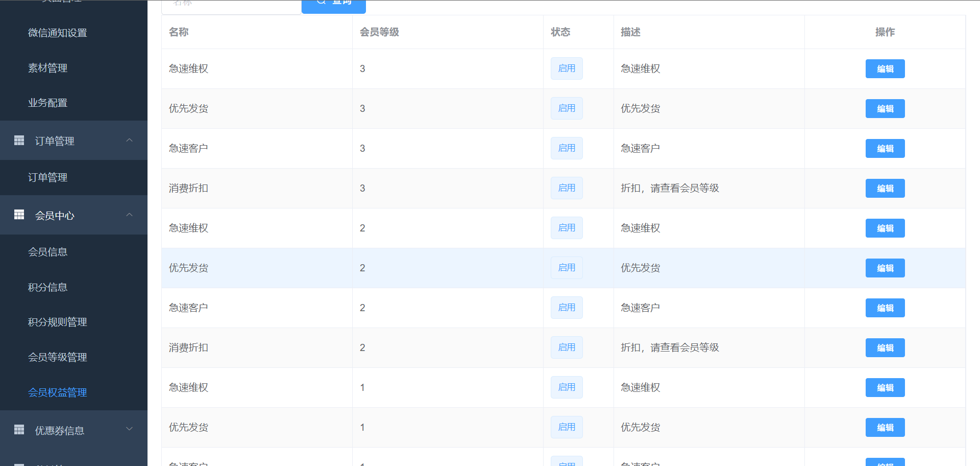Click the grid icon beside 优惠券信息

tap(19, 430)
